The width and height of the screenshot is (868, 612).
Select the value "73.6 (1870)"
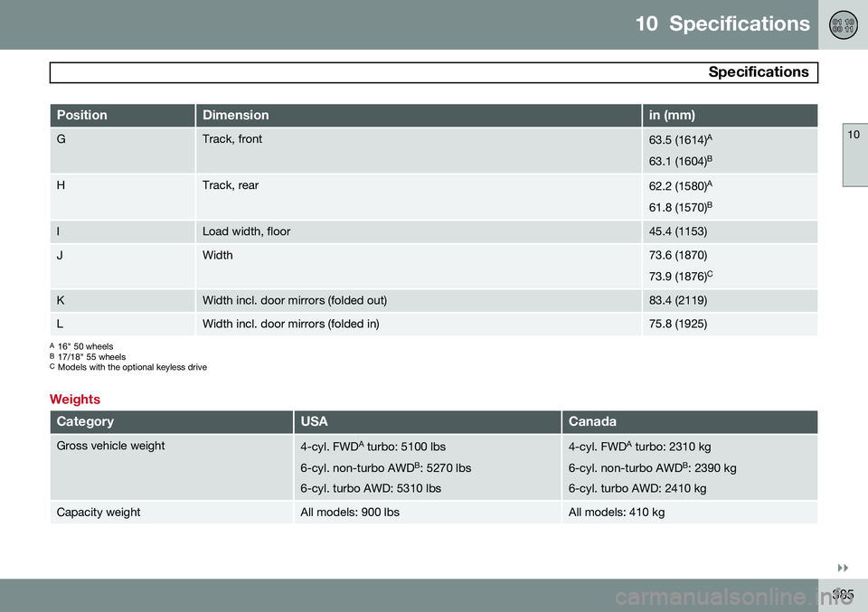tap(678, 255)
